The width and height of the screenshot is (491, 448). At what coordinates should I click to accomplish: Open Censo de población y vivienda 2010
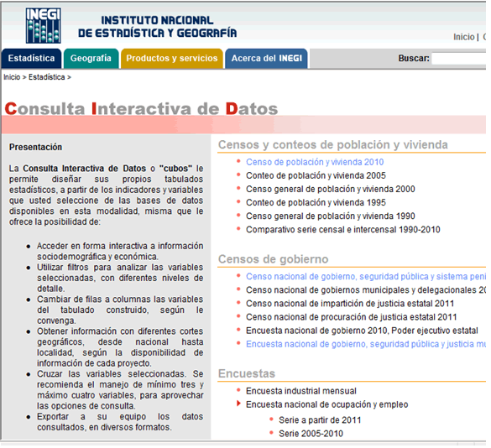click(315, 162)
